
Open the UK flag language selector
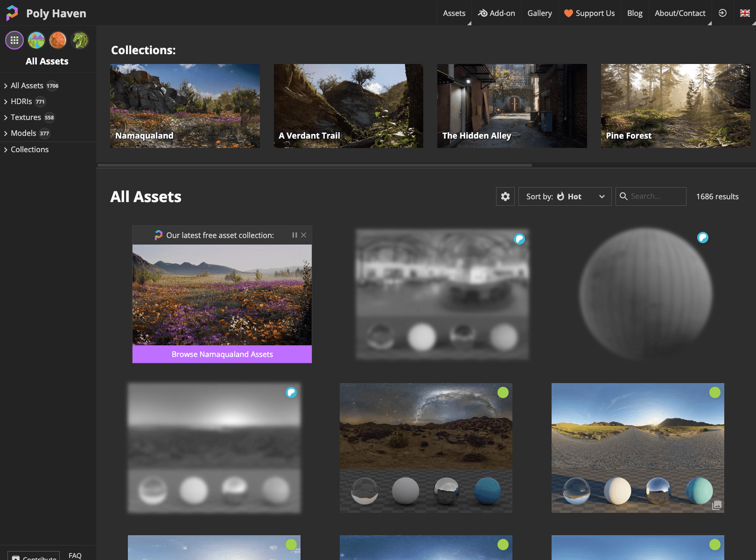coord(745,13)
